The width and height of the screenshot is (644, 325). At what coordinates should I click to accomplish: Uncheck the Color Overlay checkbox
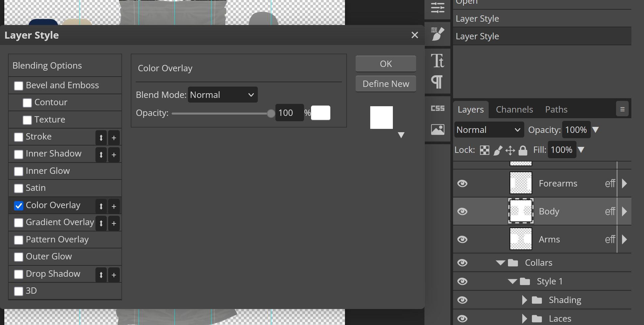[x=19, y=206]
